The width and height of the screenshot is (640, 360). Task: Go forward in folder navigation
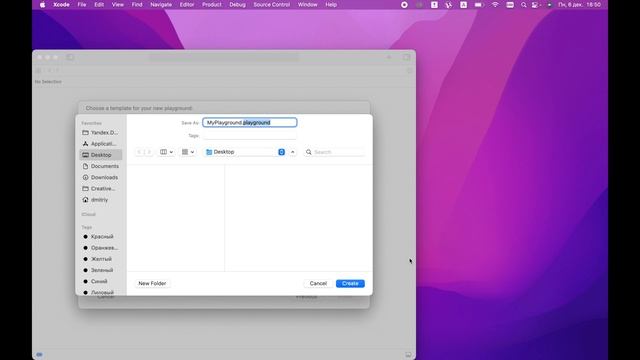point(149,152)
